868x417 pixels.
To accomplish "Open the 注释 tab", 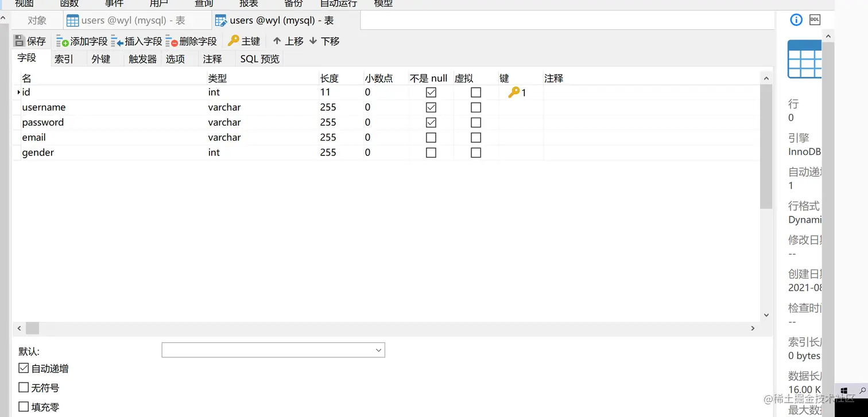I will (212, 59).
